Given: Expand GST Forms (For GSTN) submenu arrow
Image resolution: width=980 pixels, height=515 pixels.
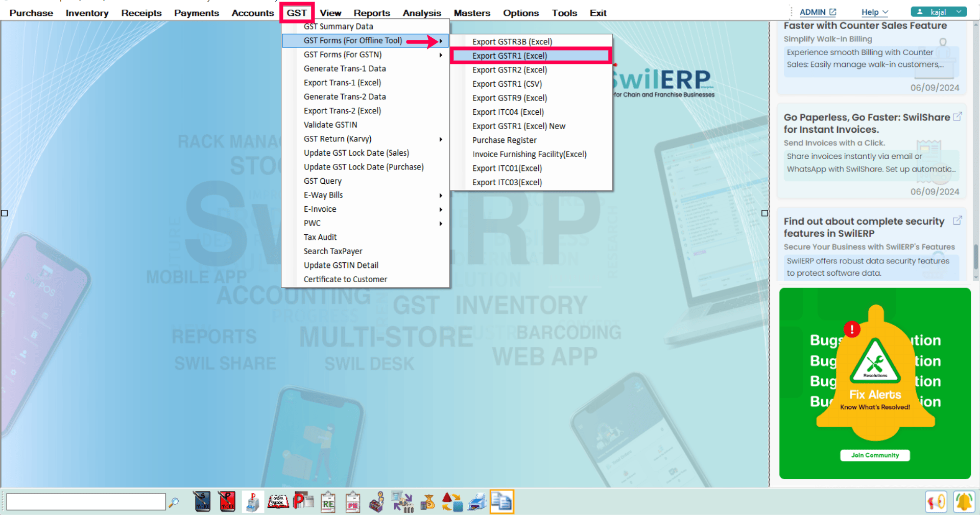Looking at the screenshot, I should point(441,55).
